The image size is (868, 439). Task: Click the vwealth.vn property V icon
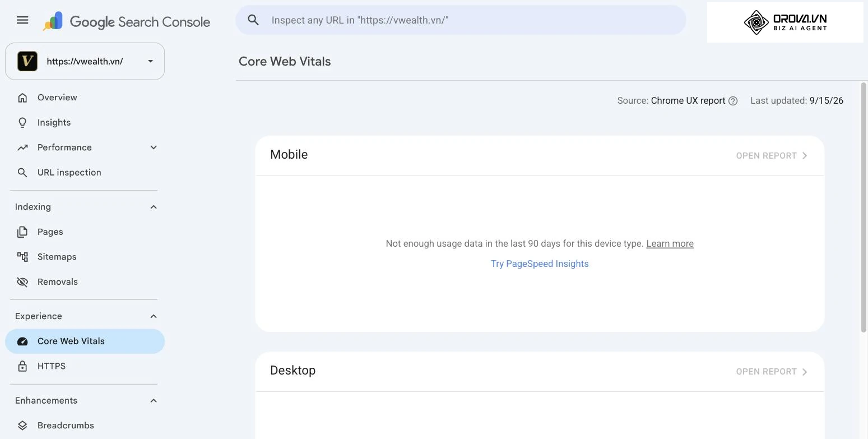click(27, 61)
